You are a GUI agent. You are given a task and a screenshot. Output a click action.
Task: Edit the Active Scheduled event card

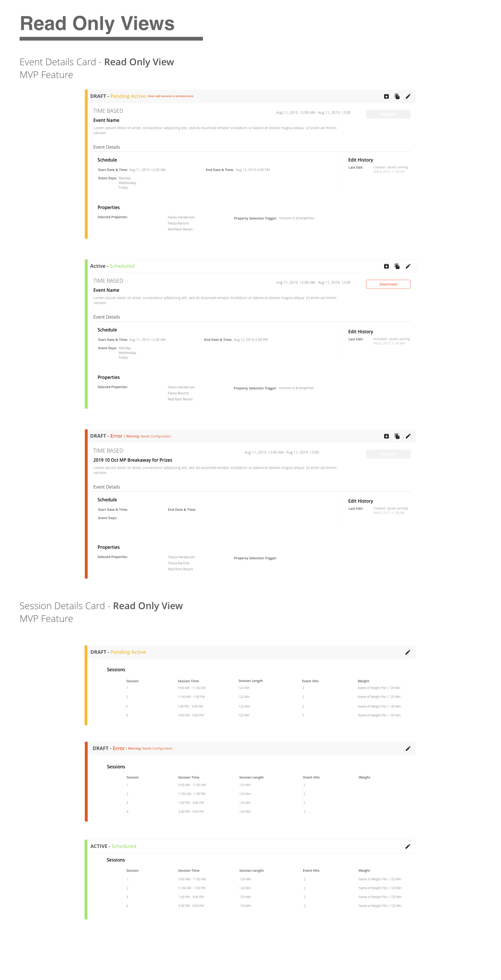pyautogui.click(x=408, y=266)
